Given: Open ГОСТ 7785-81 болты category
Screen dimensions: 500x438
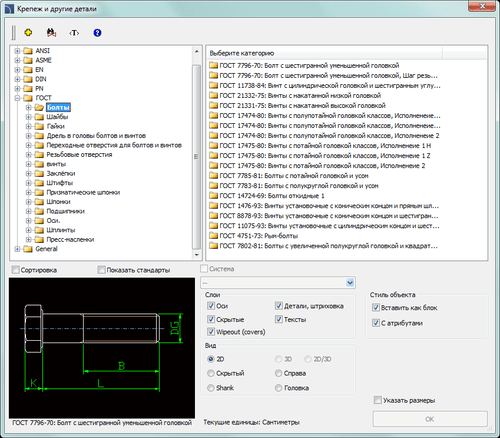Looking at the screenshot, I should (x=289, y=176).
